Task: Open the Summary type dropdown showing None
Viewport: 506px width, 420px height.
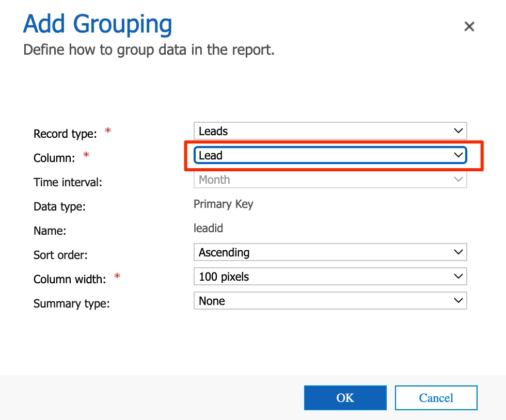Action: pos(330,301)
